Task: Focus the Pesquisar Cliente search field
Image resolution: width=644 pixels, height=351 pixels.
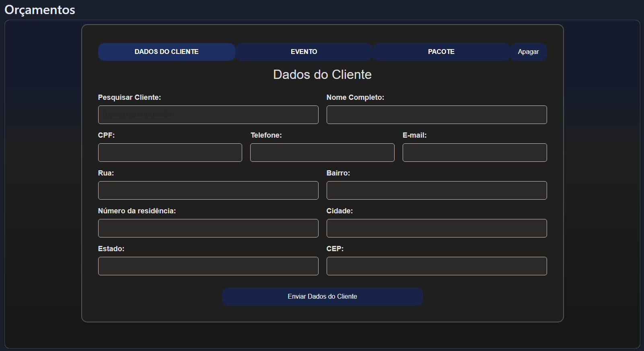Action: [208, 115]
